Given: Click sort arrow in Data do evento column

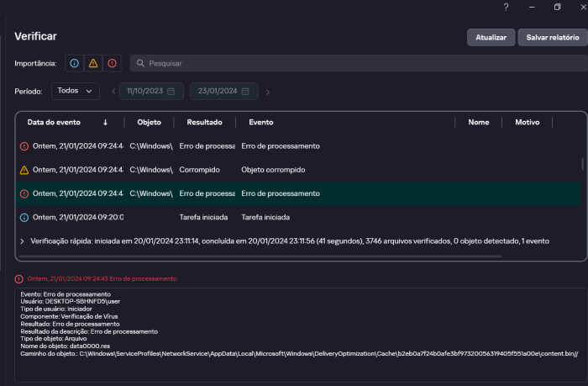Looking at the screenshot, I should point(105,122).
